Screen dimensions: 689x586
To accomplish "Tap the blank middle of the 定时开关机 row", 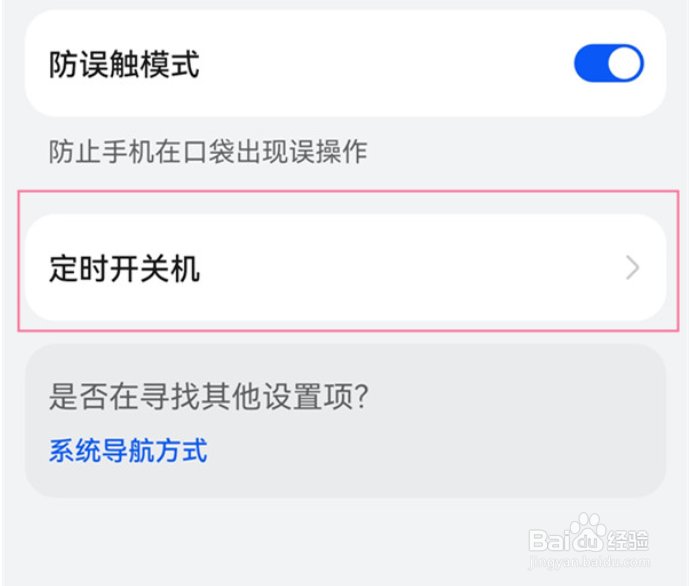I will pyautogui.click(x=395, y=268).
